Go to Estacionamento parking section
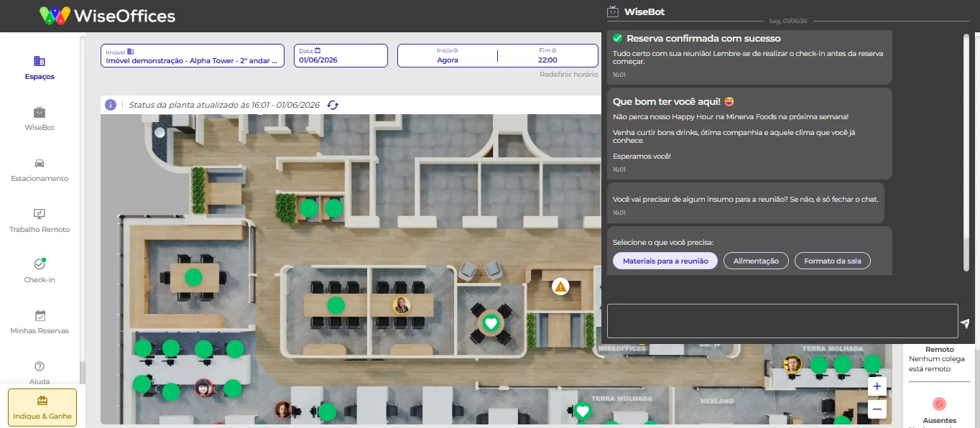This screenshot has width=980, height=428. click(x=40, y=169)
